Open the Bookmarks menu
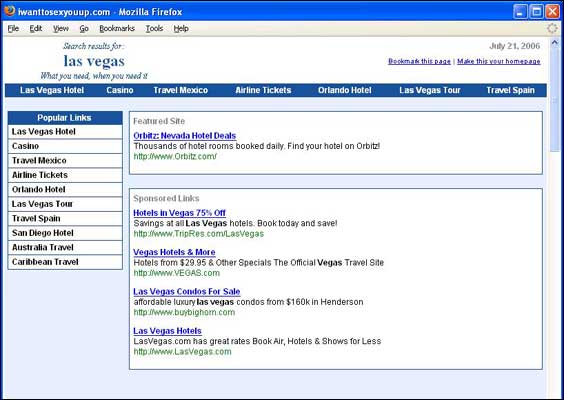This screenshot has width=564, height=400. (x=117, y=28)
